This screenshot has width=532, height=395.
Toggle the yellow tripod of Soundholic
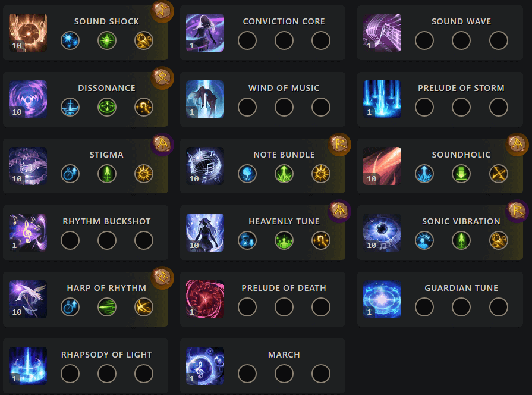click(x=498, y=174)
